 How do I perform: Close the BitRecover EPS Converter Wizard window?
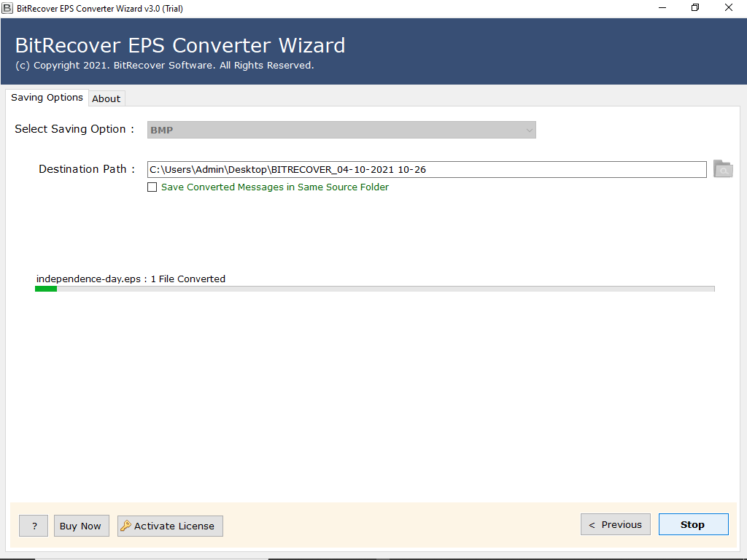click(x=729, y=7)
